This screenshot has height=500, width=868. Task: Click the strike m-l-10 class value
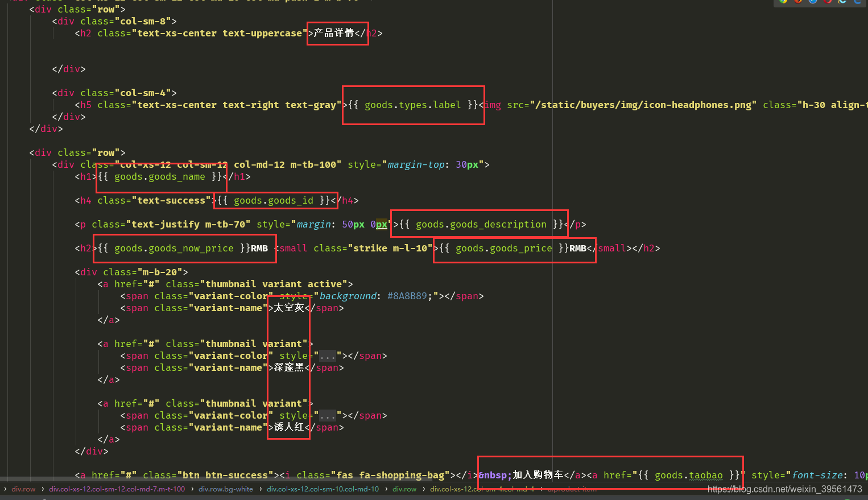coord(390,249)
